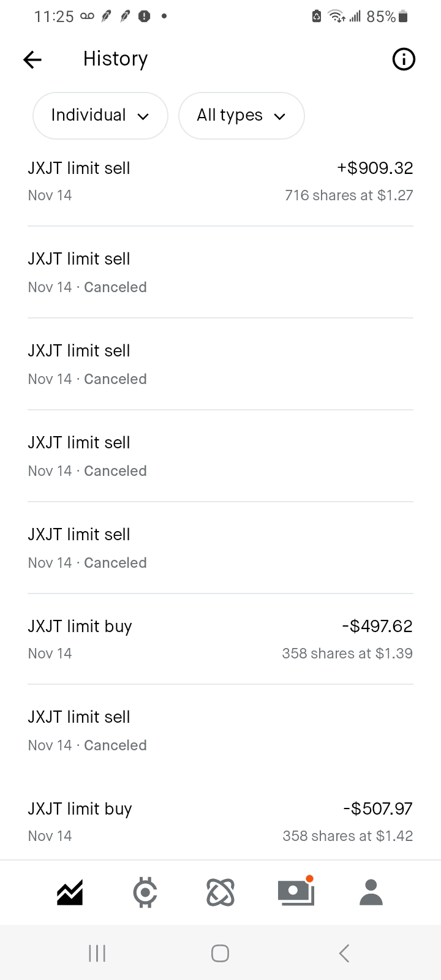Open the investing chart tab icon
Viewport: 441px width, 980px height.
click(x=70, y=892)
